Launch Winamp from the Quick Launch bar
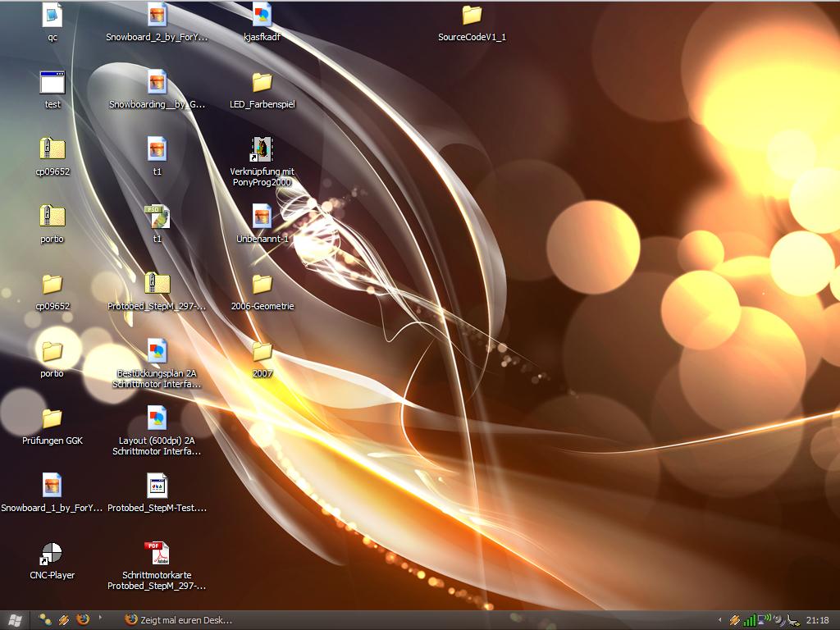Screen dimensions: 840x630 point(64,620)
